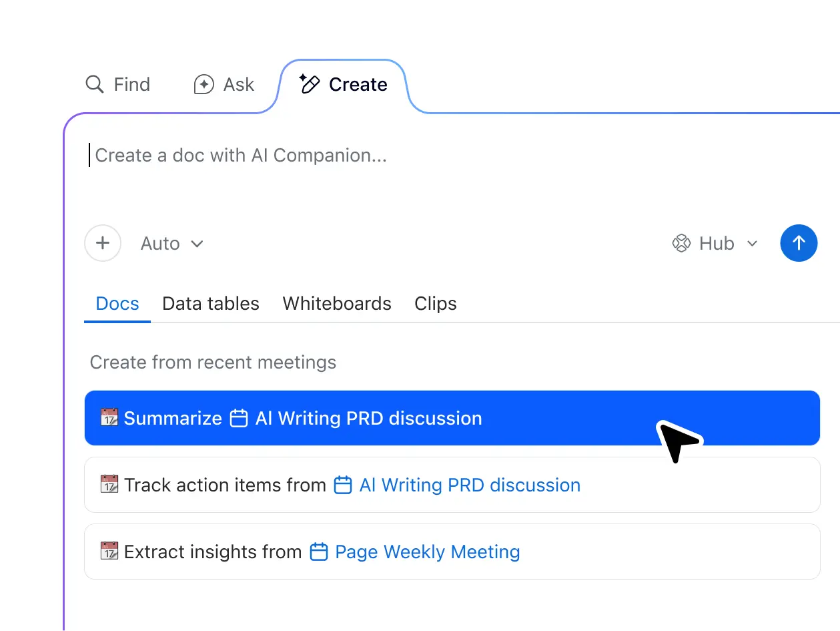Click the Create a doc input field
This screenshot has height=631, width=840.
point(240,155)
